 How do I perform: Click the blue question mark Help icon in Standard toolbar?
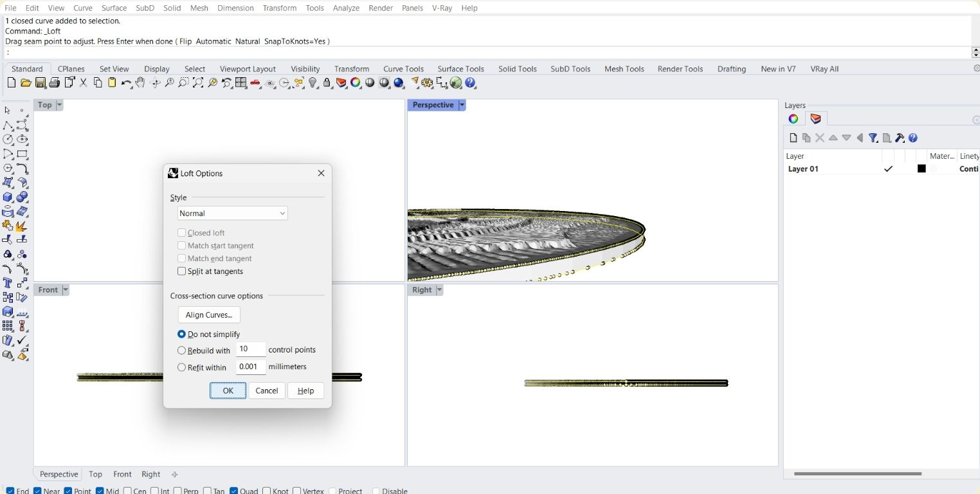[470, 83]
